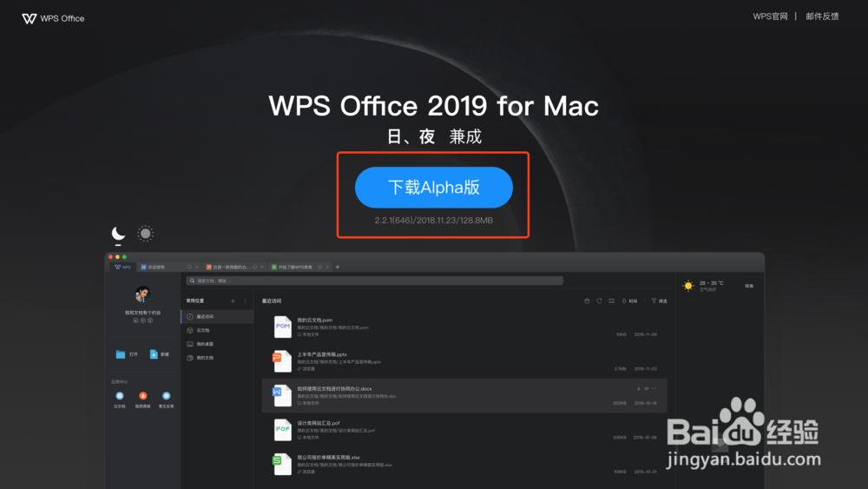
Task: Click the 最近访问 list heading
Action: [x=271, y=301]
